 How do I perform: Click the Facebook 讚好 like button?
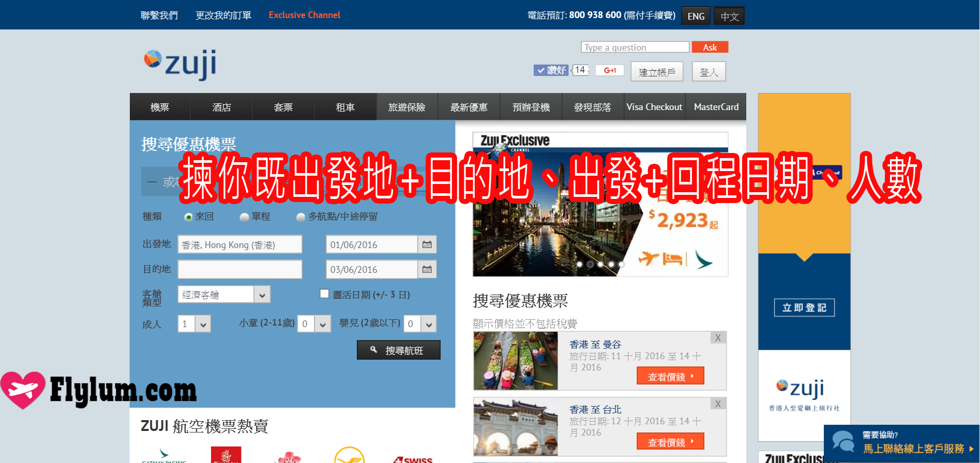point(551,70)
